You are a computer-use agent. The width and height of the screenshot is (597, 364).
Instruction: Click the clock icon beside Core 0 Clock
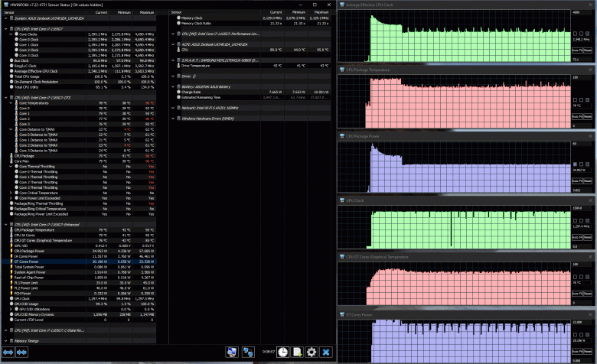(16, 39)
